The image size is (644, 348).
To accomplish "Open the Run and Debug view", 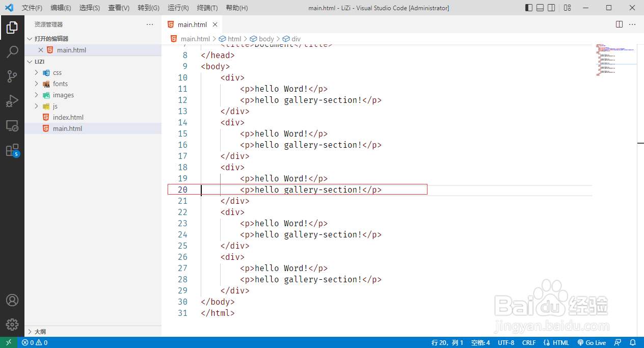I will coord(12,101).
